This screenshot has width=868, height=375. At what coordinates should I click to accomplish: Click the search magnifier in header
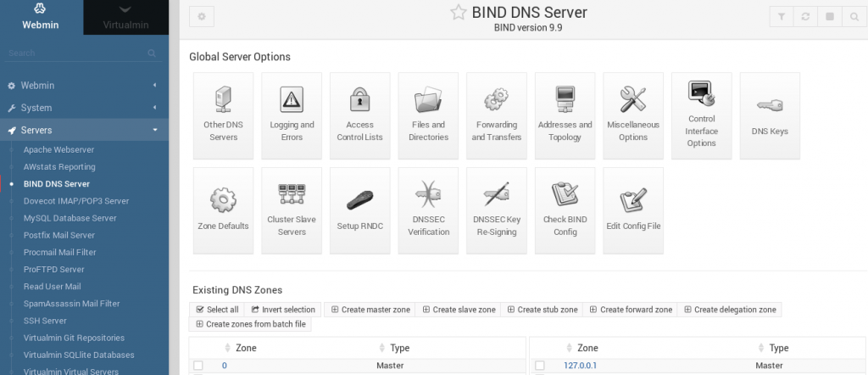click(854, 17)
